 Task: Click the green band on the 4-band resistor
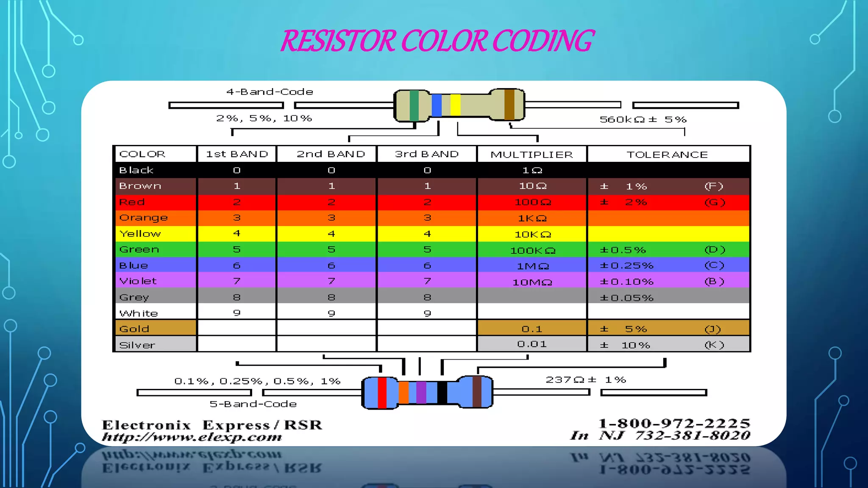click(414, 105)
